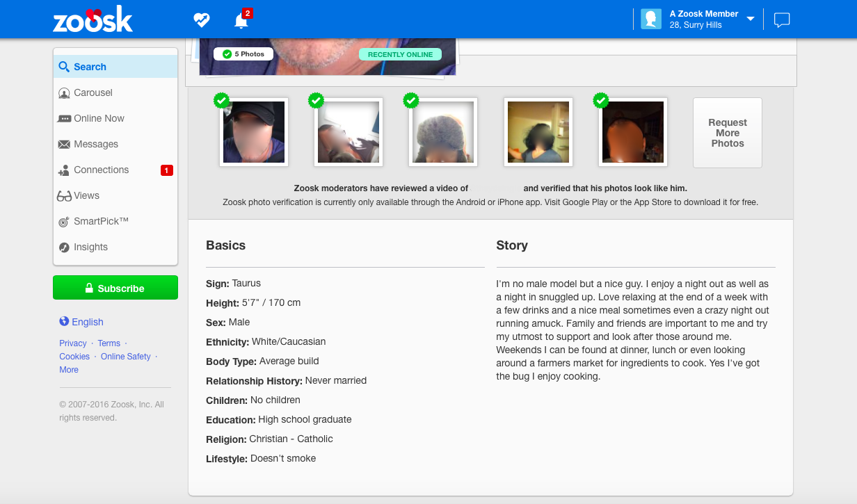Expand the account dropdown arrow

pos(751,19)
